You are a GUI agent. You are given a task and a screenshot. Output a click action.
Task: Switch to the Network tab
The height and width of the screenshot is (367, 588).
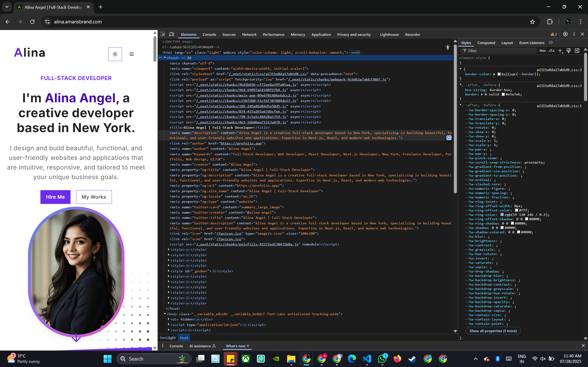click(x=249, y=34)
